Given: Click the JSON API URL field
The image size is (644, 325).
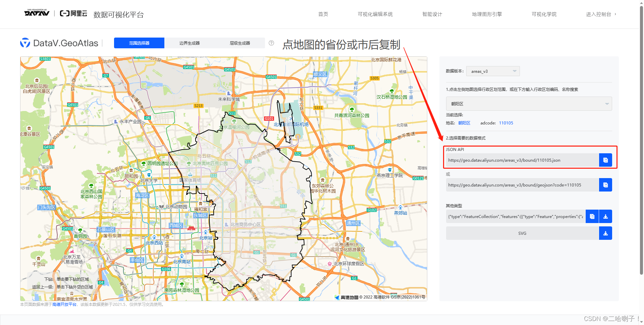Looking at the screenshot, I should pos(522,160).
